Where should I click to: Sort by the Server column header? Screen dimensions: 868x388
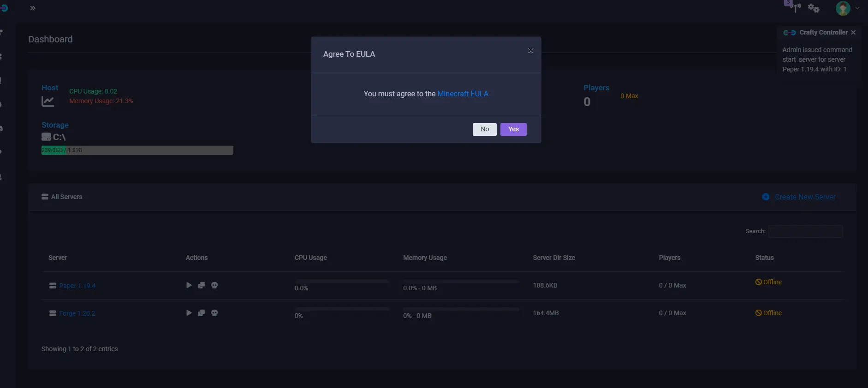tap(58, 258)
